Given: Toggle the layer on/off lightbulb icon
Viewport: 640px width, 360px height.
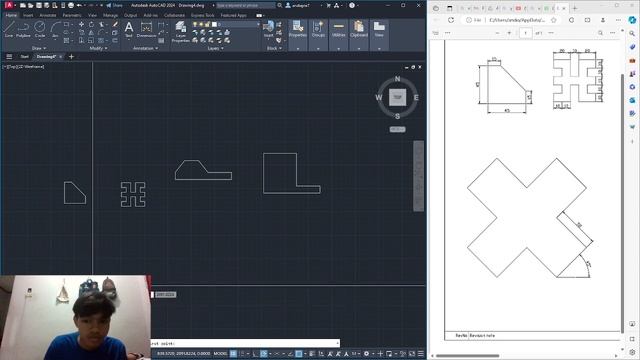Looking at the screenshot, I should click(195, 24).
